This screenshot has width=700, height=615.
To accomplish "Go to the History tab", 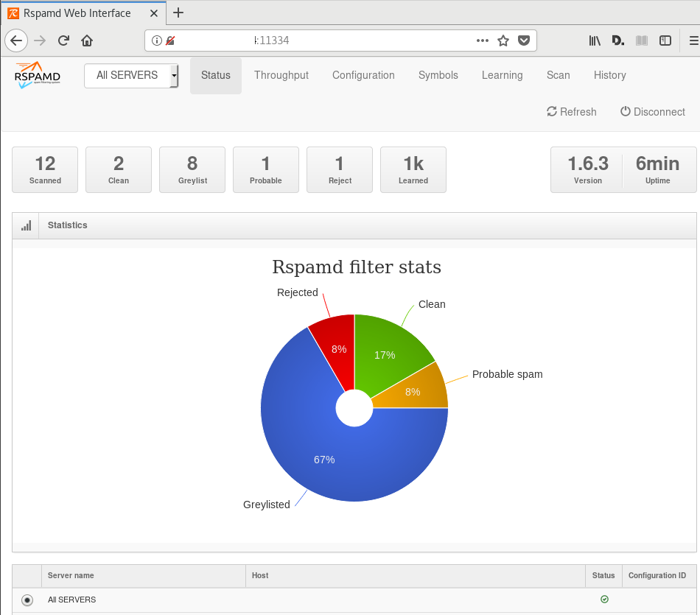I will tap(609, 75).
